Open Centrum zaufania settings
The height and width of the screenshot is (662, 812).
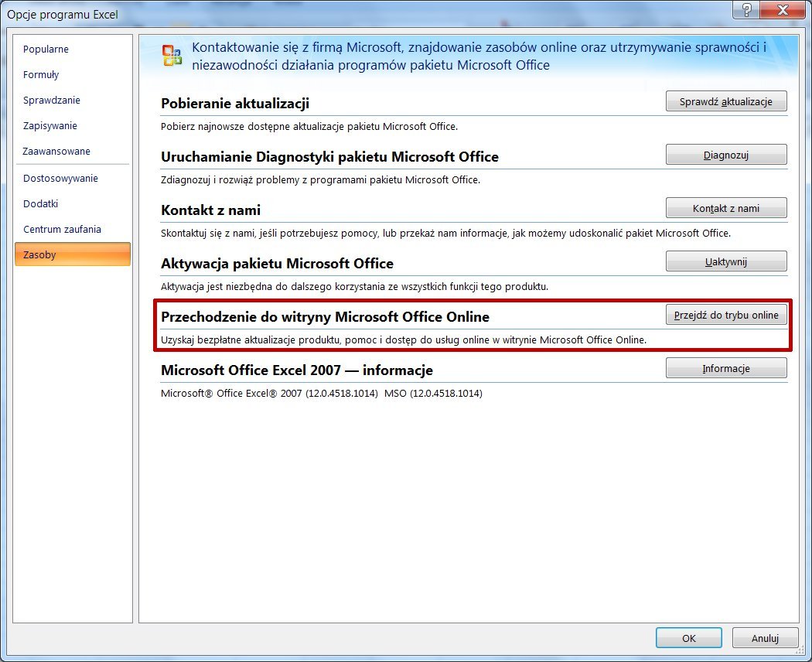[72, 229]
